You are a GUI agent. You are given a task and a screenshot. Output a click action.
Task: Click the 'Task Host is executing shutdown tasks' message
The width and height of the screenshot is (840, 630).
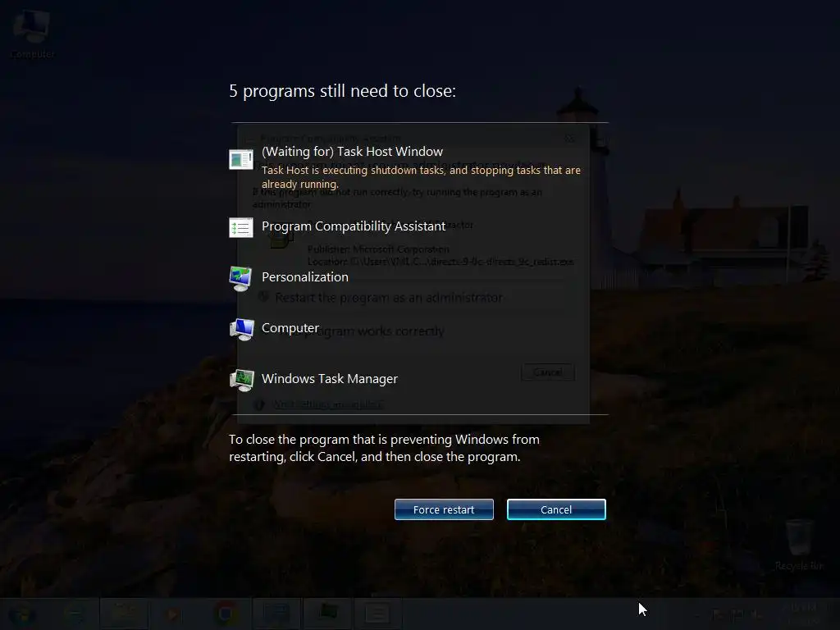pyautogui.click(x=421, y=177)
